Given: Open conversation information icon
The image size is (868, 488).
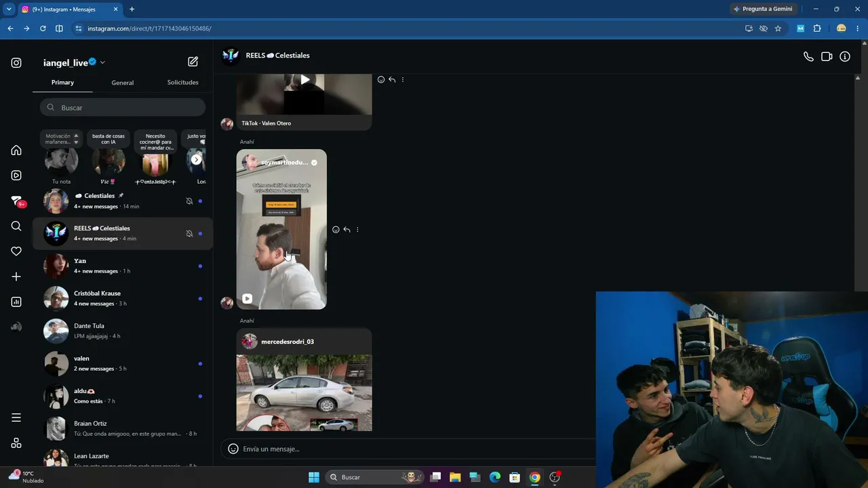Looking at the screenshot, I should [845, 57].
